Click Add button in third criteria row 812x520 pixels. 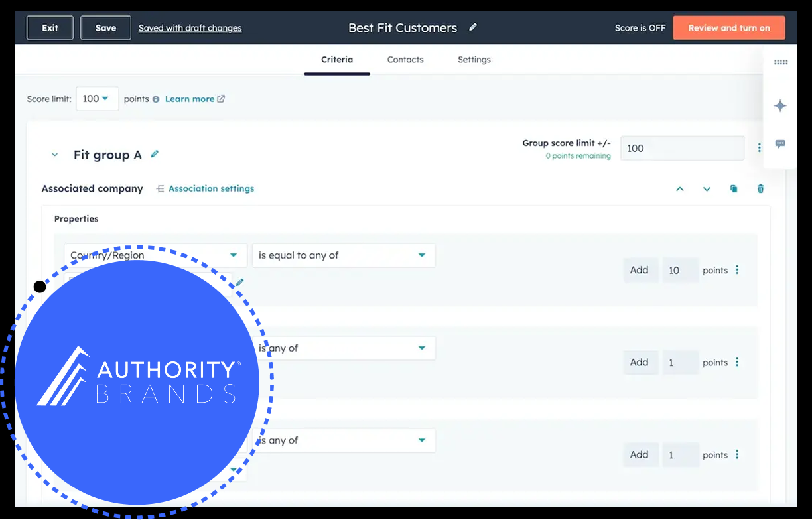(x=640, y=455)
